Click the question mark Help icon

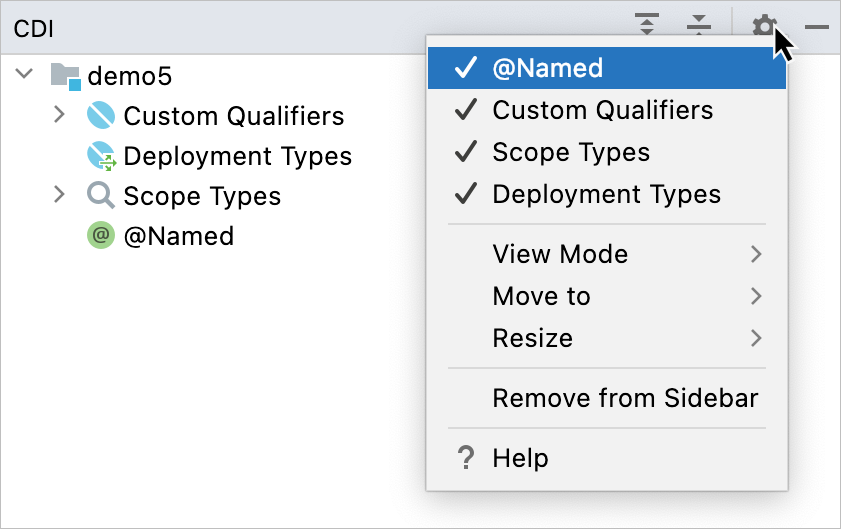pos(466,458)
